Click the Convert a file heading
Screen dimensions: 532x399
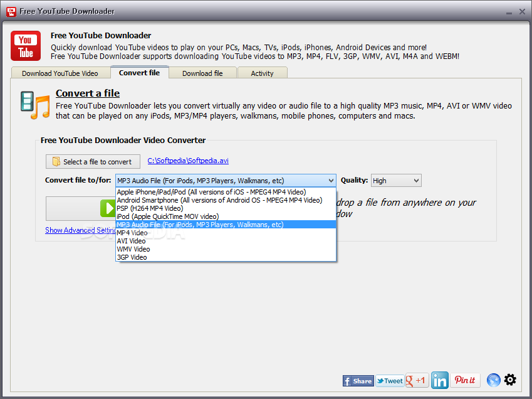(88, 93)
